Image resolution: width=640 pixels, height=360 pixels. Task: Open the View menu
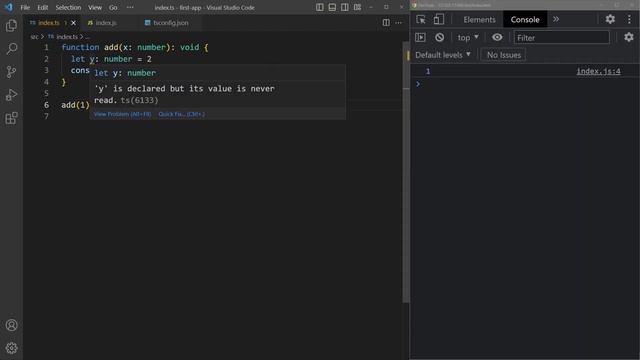tap(95, 7)
